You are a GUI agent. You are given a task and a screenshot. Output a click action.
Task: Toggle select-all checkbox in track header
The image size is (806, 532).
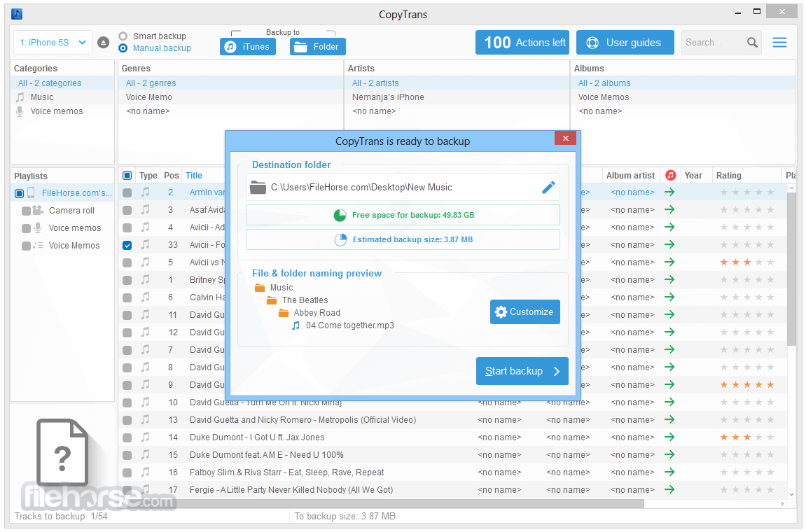tap(127, 175)
